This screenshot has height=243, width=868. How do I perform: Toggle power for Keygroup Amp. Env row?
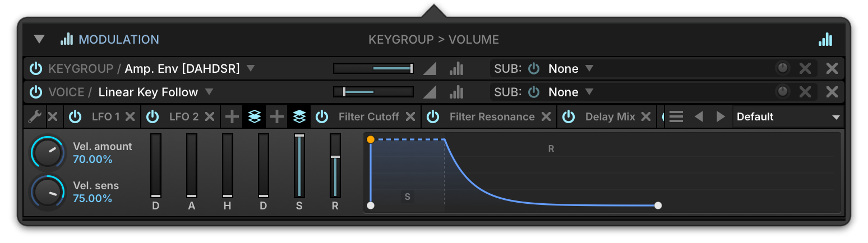click(x=36, y=68)
